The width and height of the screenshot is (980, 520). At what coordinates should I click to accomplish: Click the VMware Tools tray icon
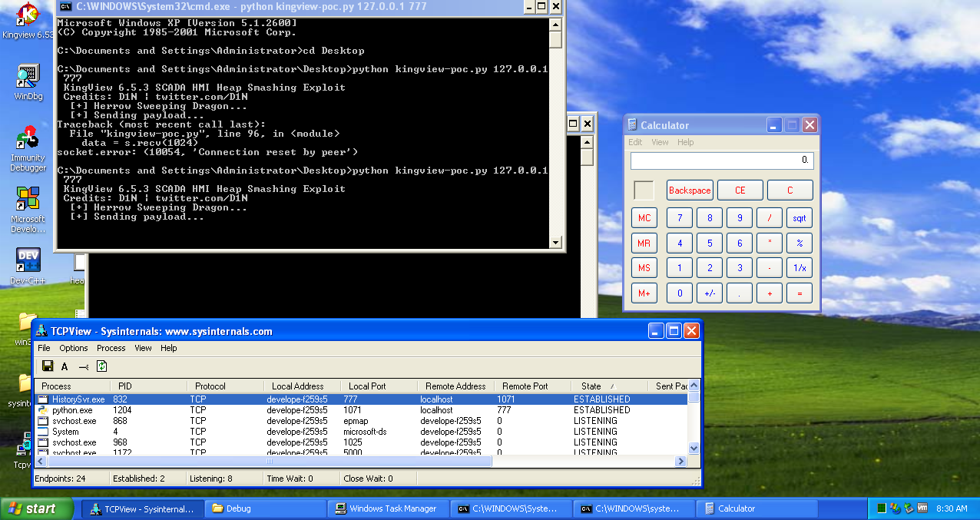922,508
